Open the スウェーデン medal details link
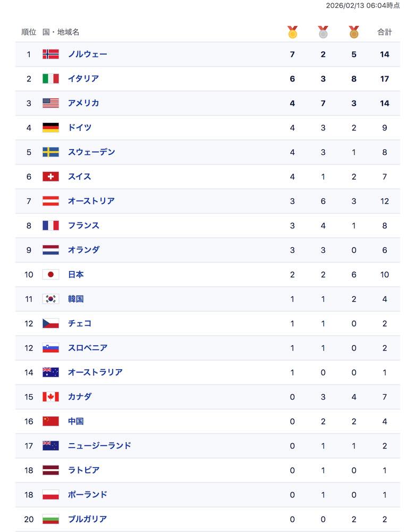The height and width of the screenshot is (532, 415). pyautogui.click(x=91, y=152)
